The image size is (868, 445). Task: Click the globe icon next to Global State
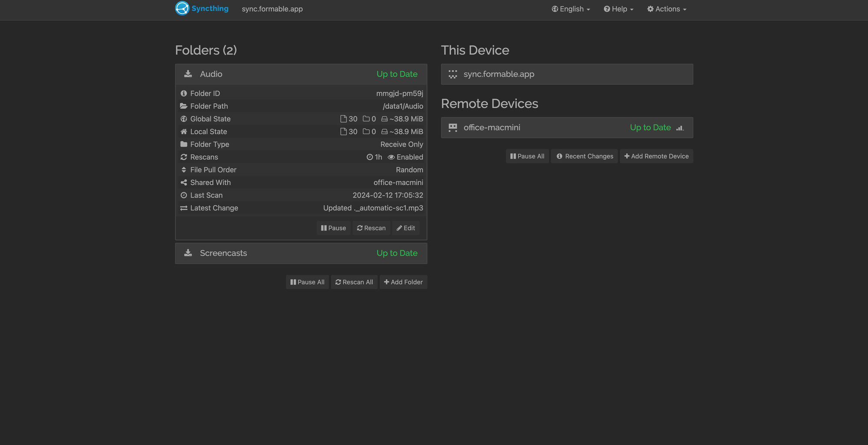[184, 118]
